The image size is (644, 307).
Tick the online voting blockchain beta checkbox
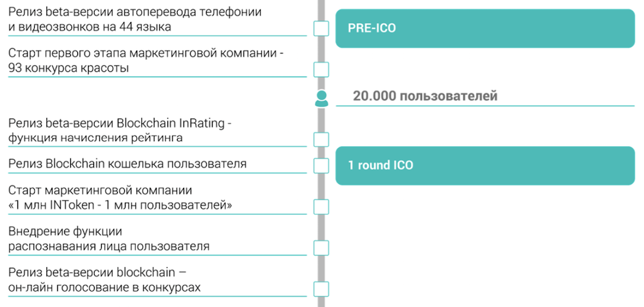321,289
